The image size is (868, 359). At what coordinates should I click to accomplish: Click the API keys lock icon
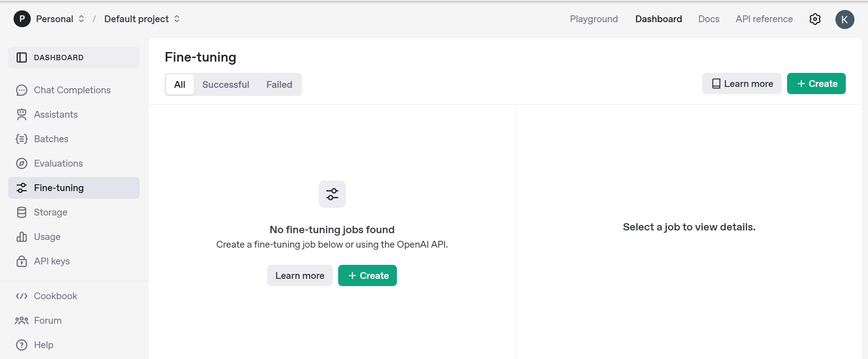coord(21,261)
